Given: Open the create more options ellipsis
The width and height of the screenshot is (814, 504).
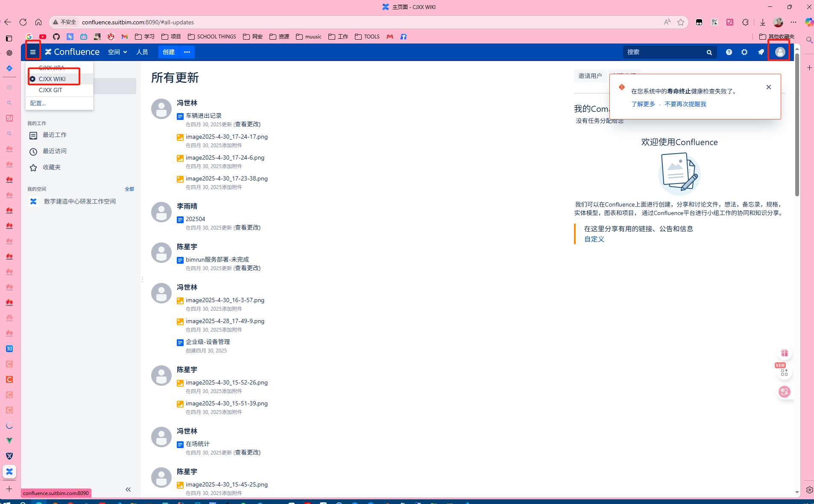Looking at the screenshot, I should pyautogui.click(x=187, y=52).
